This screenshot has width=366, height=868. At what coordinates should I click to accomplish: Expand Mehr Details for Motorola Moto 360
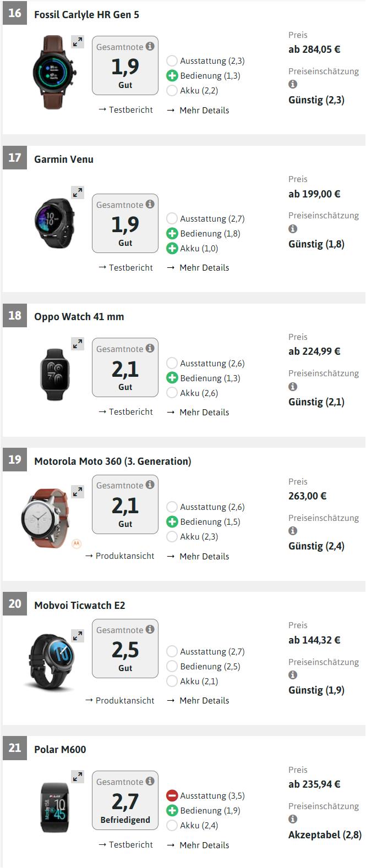(x=198, y=556)
